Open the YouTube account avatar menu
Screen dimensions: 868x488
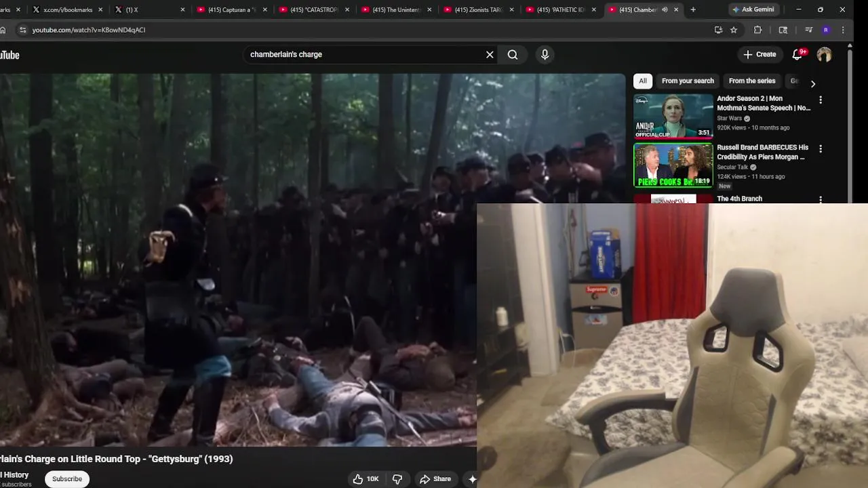pyautogui.click(x=824, y=54)
